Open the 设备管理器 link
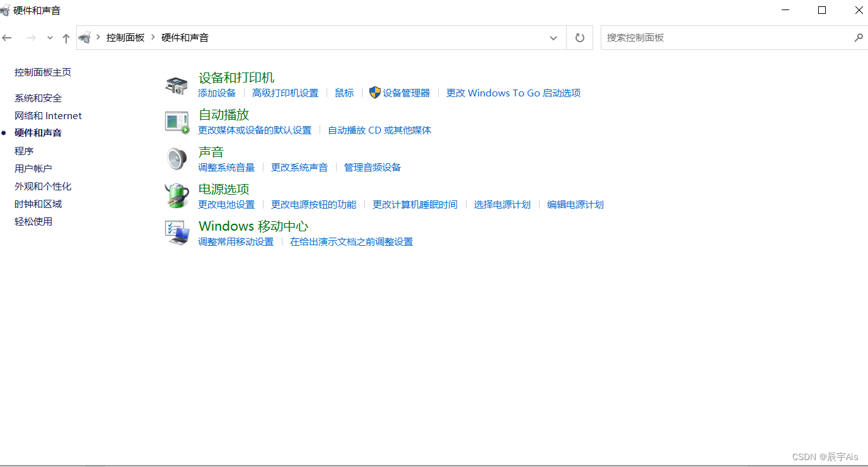 407,93
